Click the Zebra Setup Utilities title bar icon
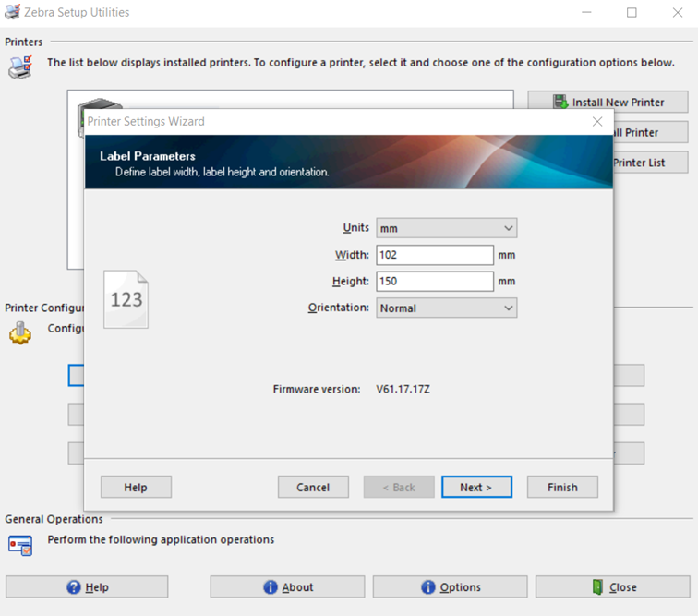This screenshot has width=698, height=616. 11,13
